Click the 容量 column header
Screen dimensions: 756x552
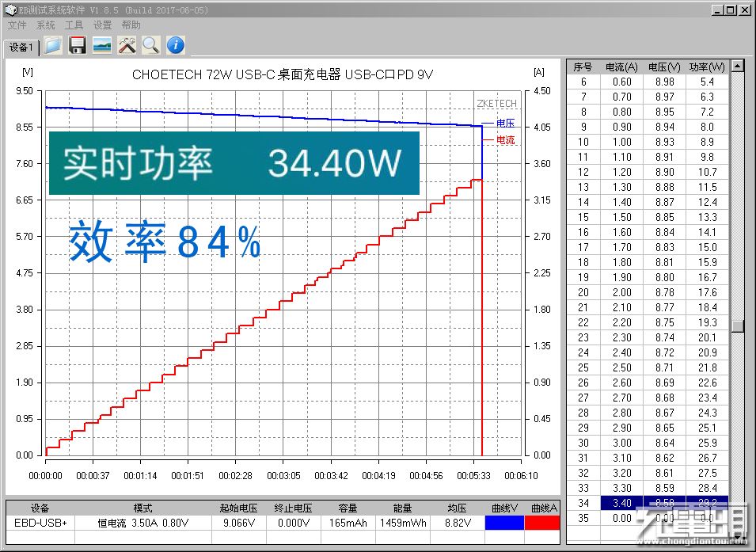(x=348, y=508)
